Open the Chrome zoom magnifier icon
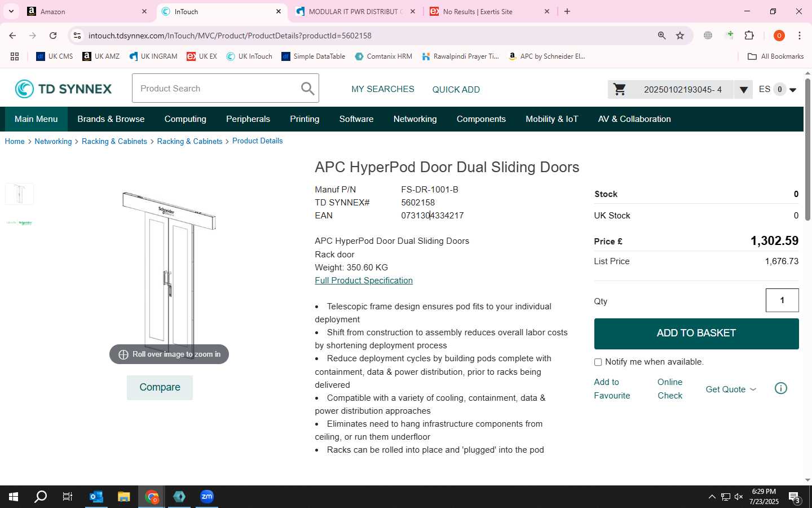The image size is (812, 508). [662, 36]
